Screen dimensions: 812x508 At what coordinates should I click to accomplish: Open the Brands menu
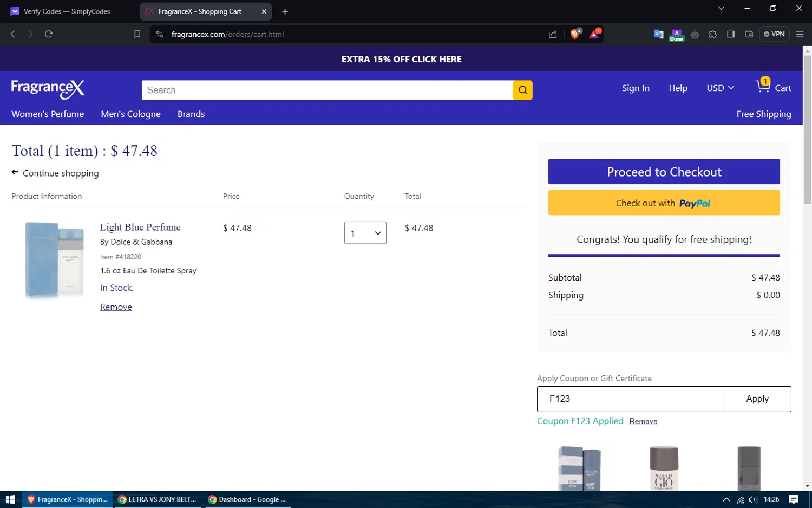coord(191,114)
